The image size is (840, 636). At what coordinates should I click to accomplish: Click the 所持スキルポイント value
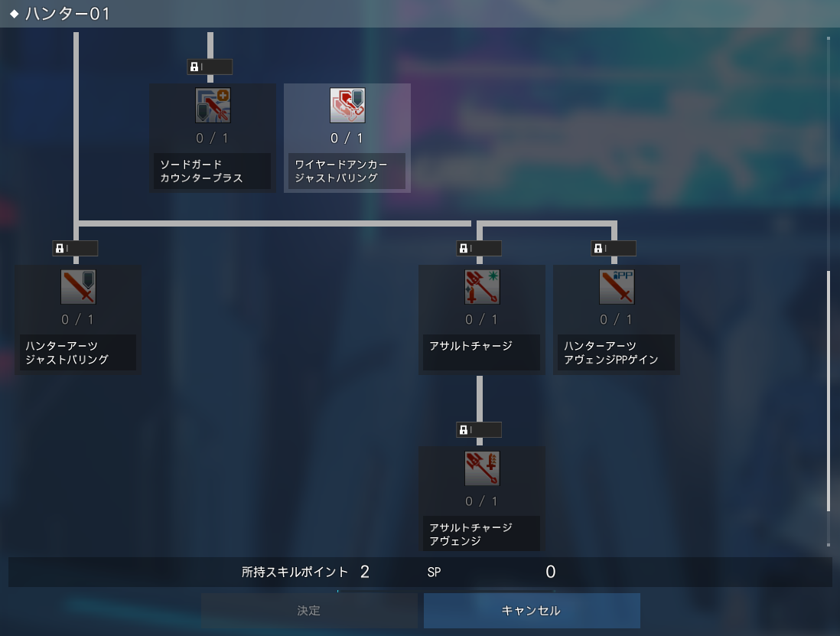[x=365, y=572]
